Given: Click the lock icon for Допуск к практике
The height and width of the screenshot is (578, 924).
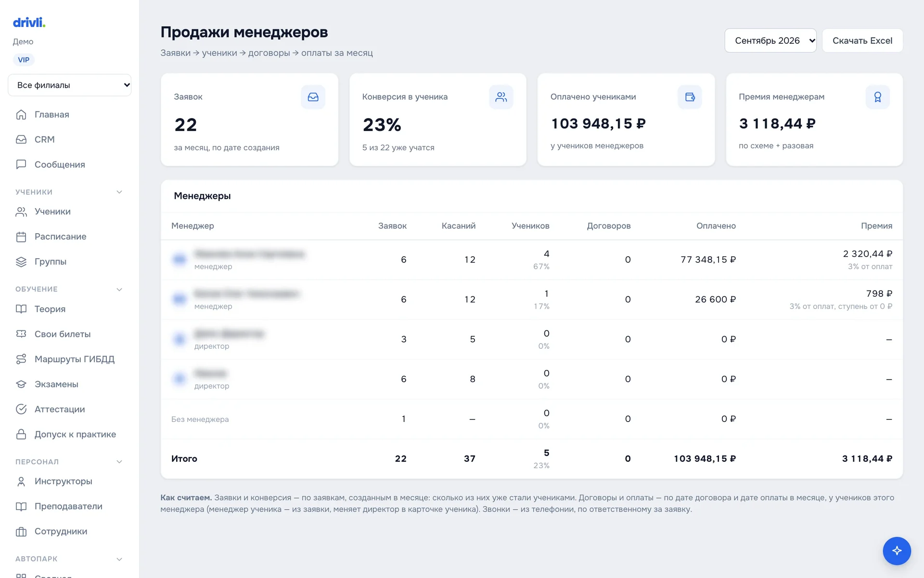Looking at the screenshot, I should (21, 434).
